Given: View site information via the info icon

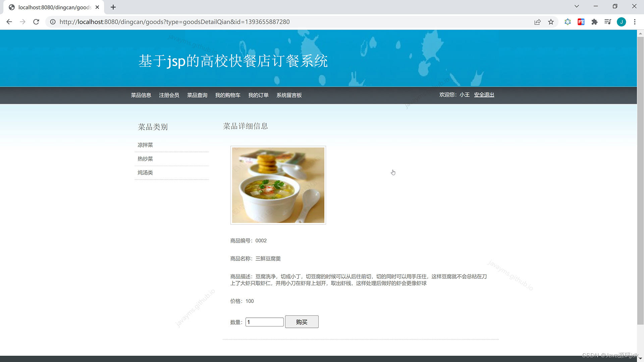Looking at the screenshot, I should point(53,22).
